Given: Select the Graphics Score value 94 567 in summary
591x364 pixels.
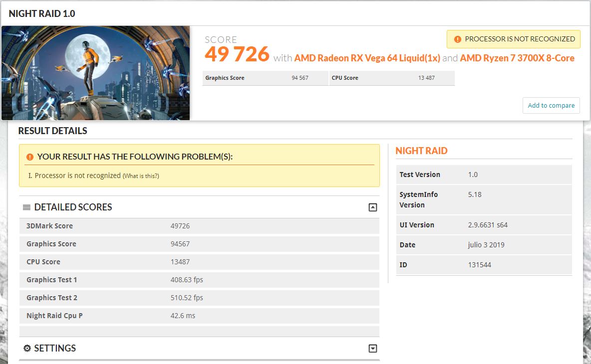Looking at the screenshot, I should click(300, 78).
